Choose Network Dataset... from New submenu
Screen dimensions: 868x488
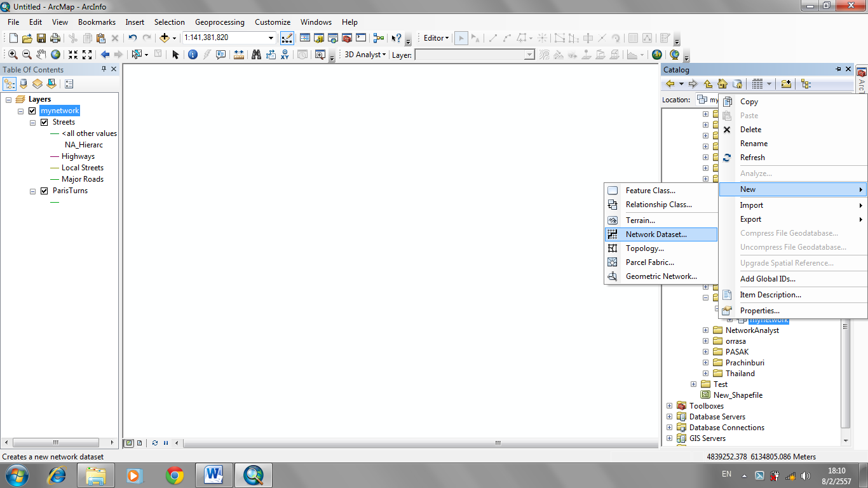click(x=661, y=234)
